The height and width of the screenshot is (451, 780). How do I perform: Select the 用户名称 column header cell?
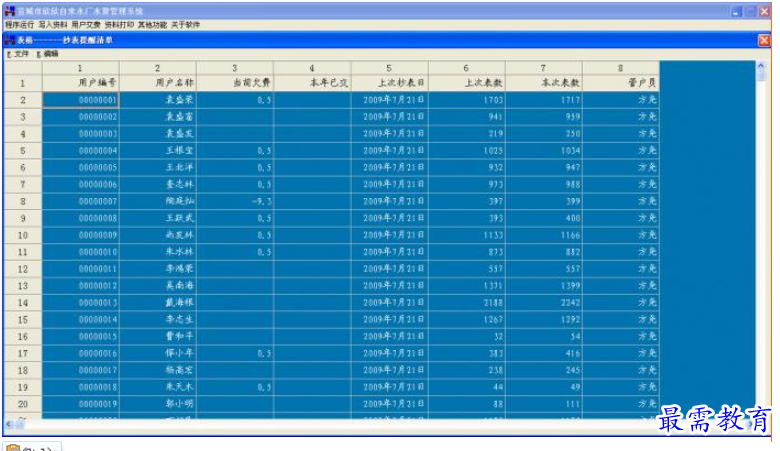(158, 83)
